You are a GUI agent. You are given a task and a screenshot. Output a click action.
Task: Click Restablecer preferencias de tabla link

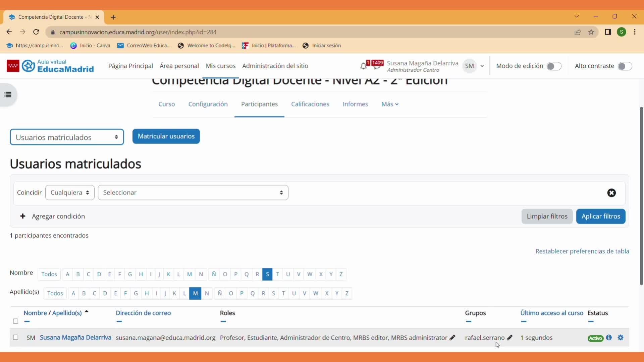pyautogui.click(x=582, y=251)
